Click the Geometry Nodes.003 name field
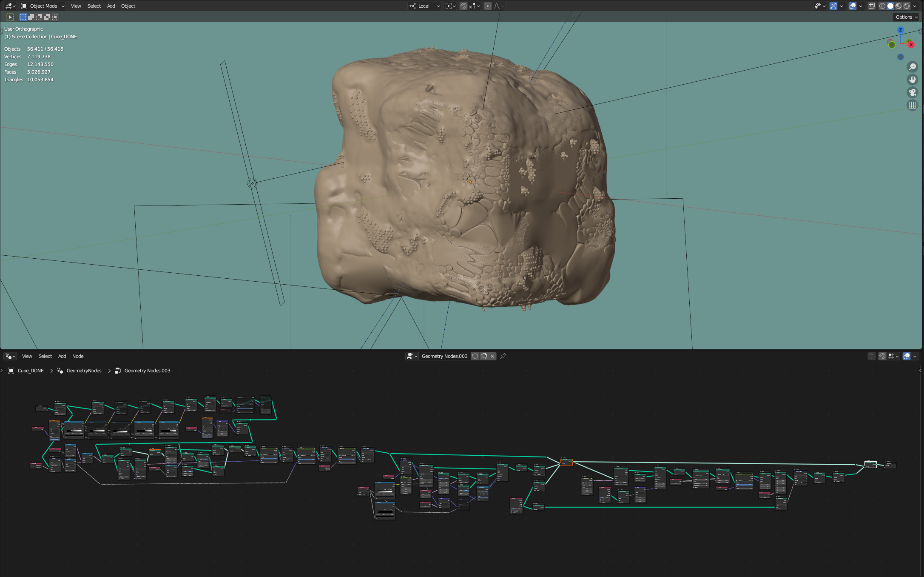The width and height of the screenshot is (924, 577). pyautogui.click(x=444, y=356)
